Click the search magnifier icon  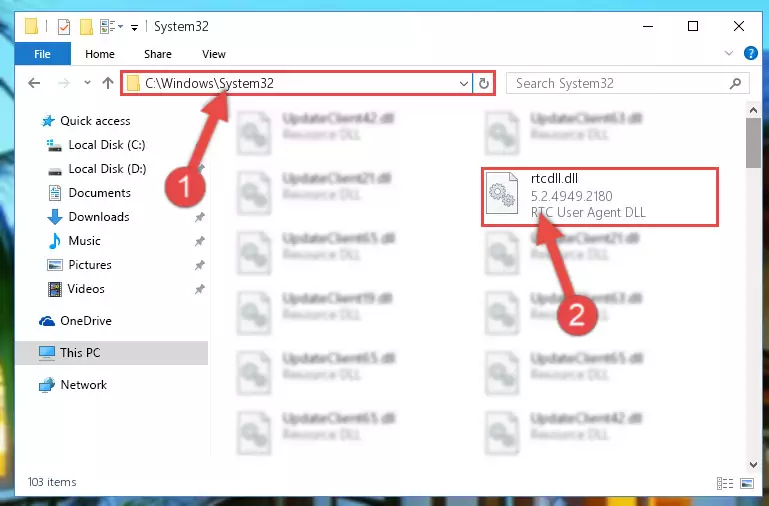735,83
